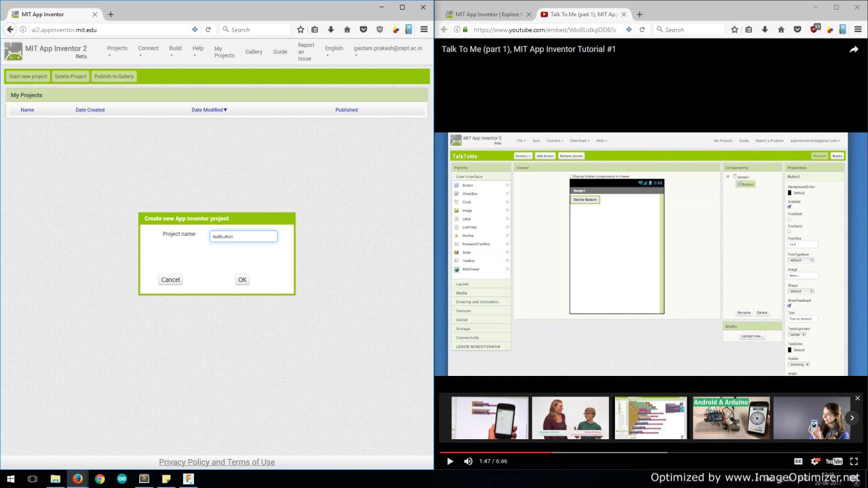Open Report an Issue in the header
Image resolution: width=868 pixels, height=488 pixels.
pos(306,52)
